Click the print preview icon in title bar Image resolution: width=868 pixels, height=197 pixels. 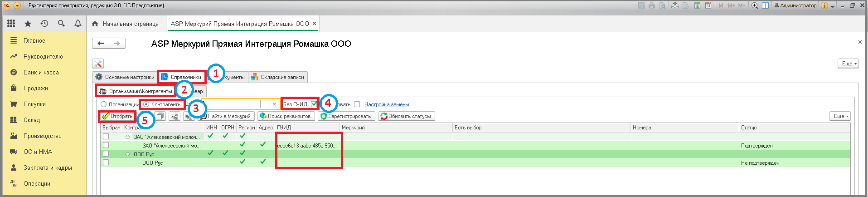tap(663, 5)
